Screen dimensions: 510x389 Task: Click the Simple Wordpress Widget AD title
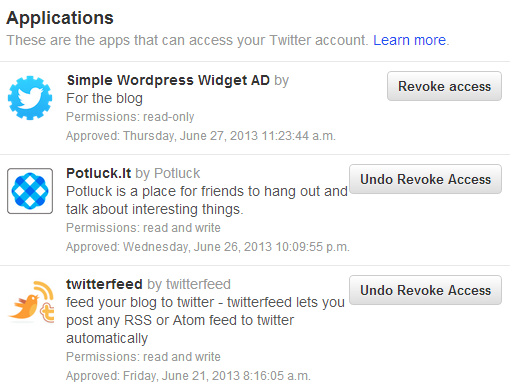pos(168,80)
